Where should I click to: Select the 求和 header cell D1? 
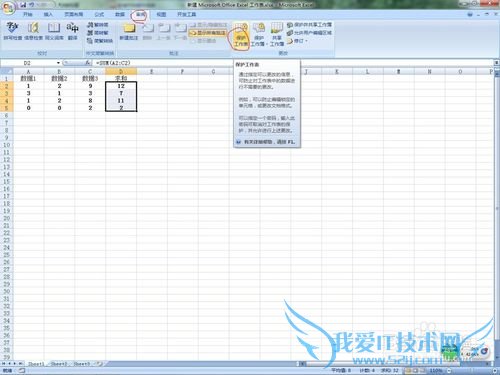coord(121,79)
